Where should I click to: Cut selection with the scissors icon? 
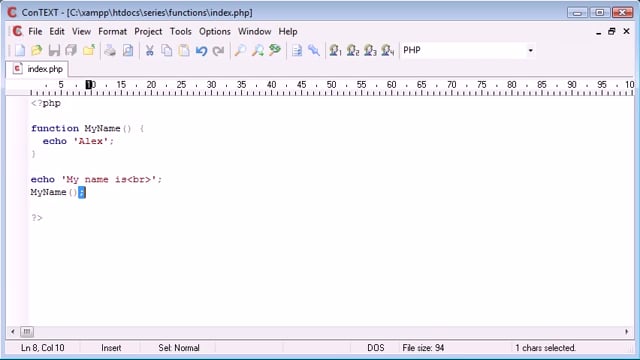click(x=149, y=50)
